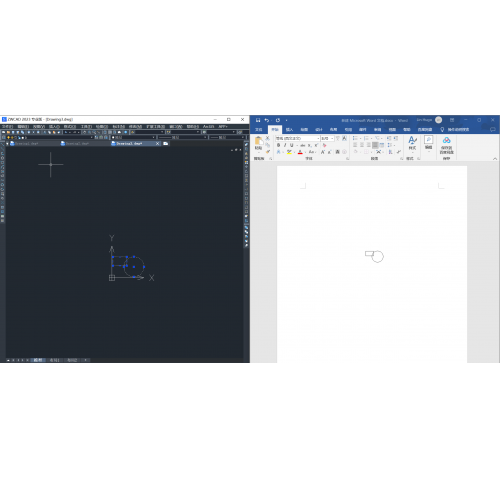Collapse the Word ribbon with the chevron
The image size is (500, 480).
(495, 159)
